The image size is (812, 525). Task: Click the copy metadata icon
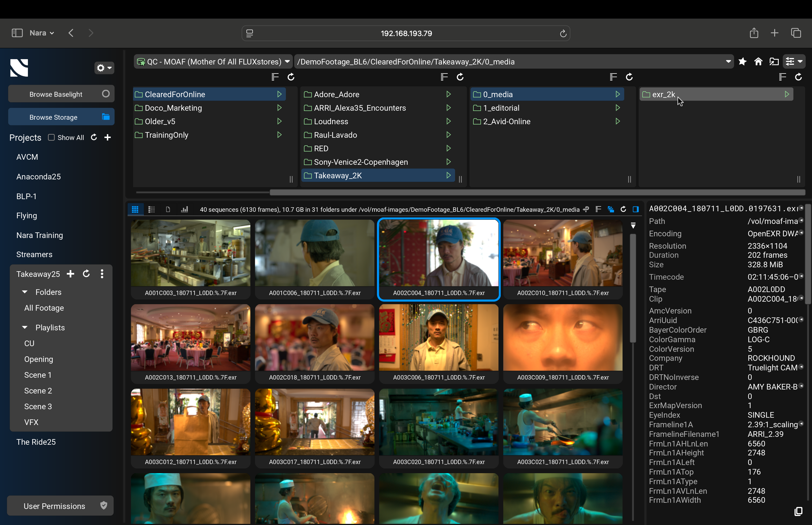click(x=798, y=511)
